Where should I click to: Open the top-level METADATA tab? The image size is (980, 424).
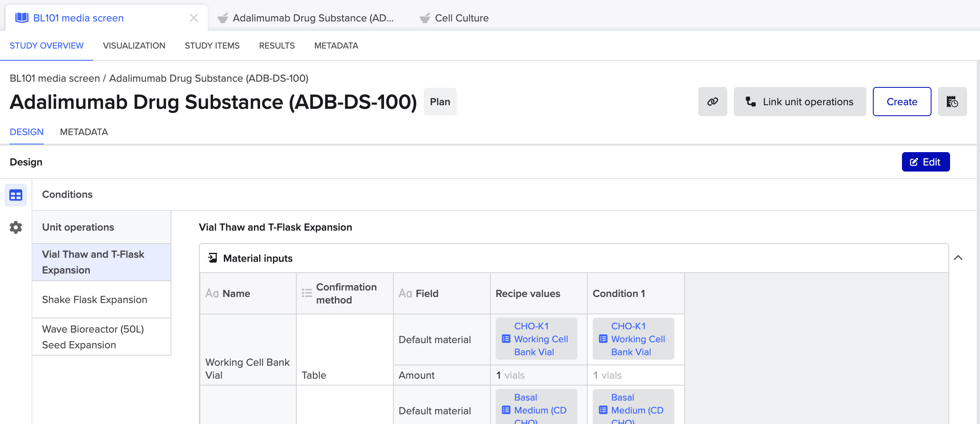coord(336,46)
